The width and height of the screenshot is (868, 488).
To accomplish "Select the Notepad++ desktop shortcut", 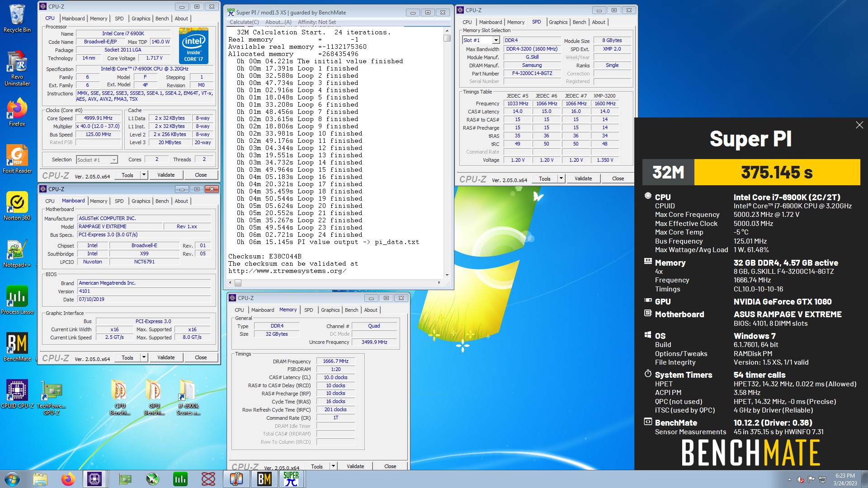I will [17, 253].
